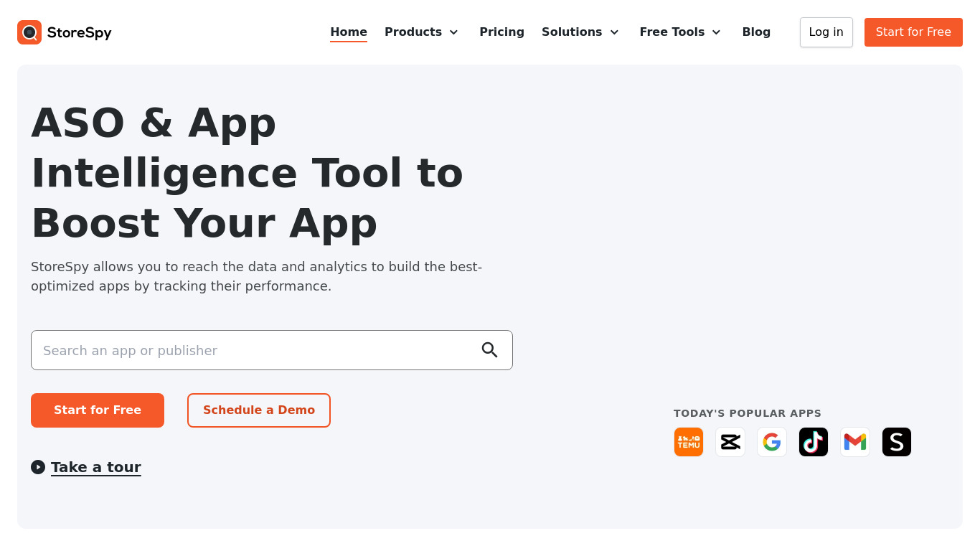Viewport: 980px width, 551px height.
Task: Open the Temu app icon
Action: pyautogui.click(x=689, y=442)
